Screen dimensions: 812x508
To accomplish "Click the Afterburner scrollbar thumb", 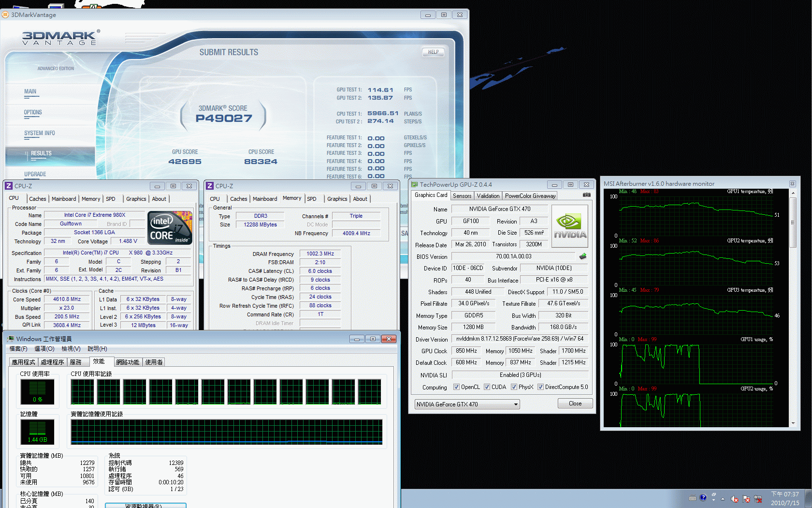I will pyautogui.click(x=793, y=222).
